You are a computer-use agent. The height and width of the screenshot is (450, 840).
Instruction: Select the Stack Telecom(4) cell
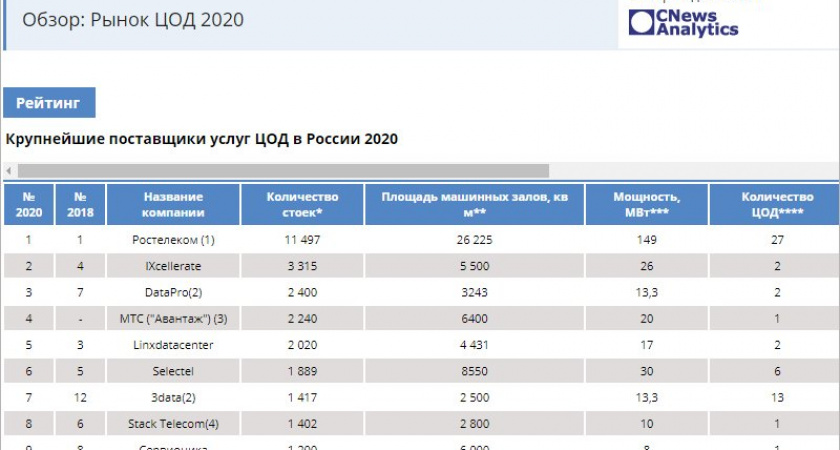point(173,424)
